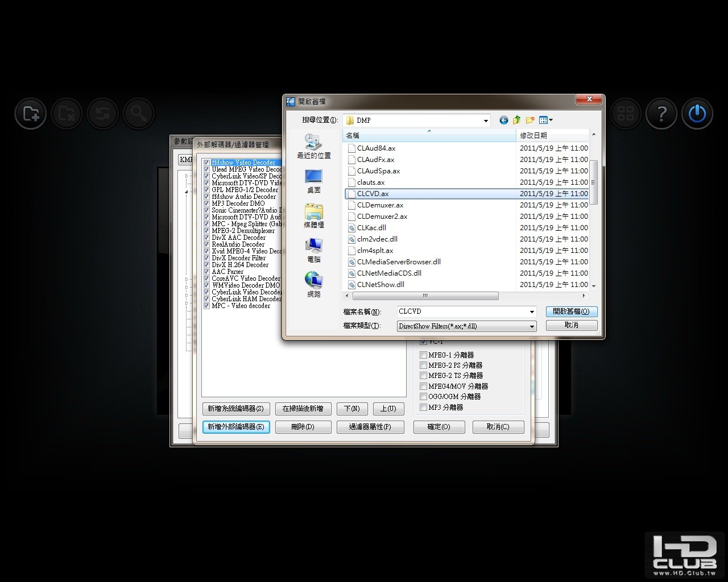Sort by the 修改日期 column header
The image size is (728, 582).
coord(552,135)
